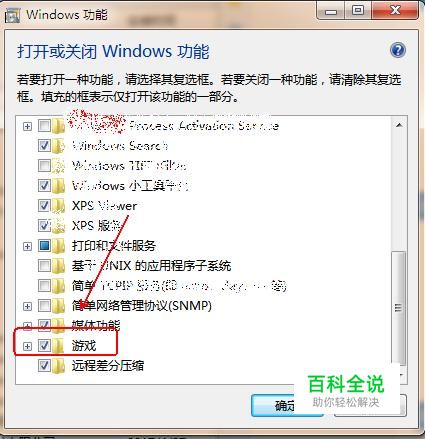Enable the 基于 UNIX 的应用程序子系统 checkbox
Viewport: 425px width, 439px height.
[44, 266]
